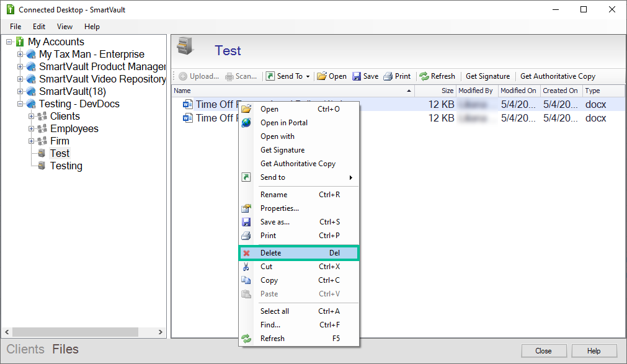Screen dimensions: 627x364
Task: Expand the SmartVault(18) account node
Action: [20, 91]
